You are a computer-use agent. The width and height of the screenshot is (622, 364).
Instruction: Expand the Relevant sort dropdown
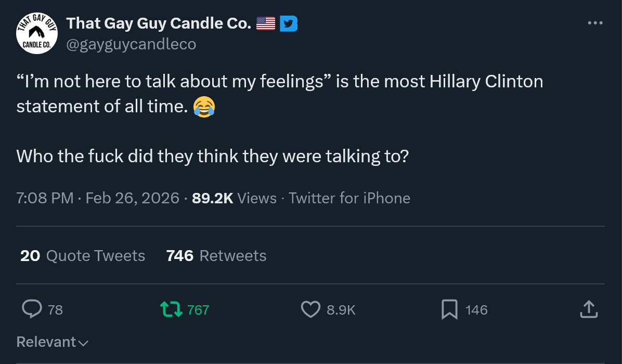click(x=53, y=342)
